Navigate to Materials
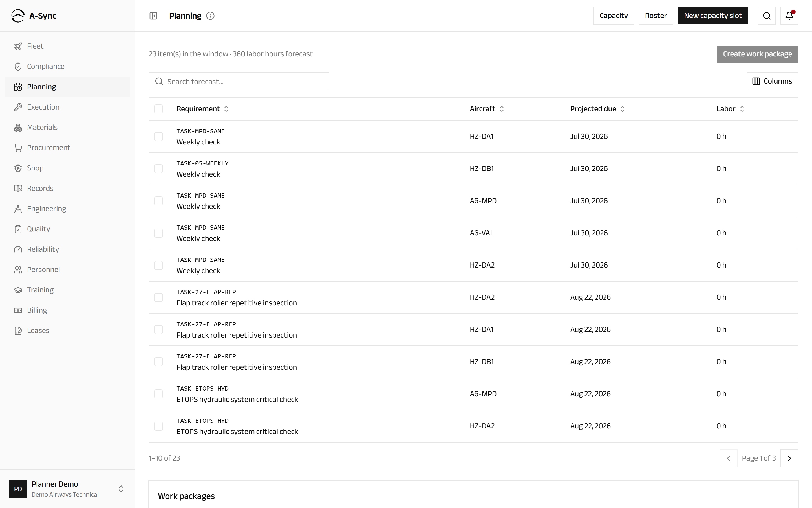The image size is (812, 508). (67, 127)
